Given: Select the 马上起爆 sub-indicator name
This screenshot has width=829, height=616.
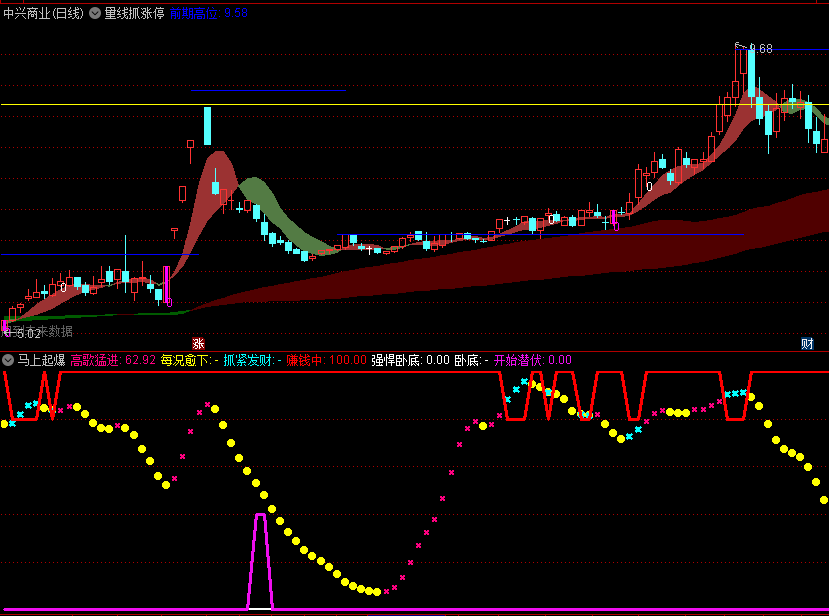Looking at the screenshot, I should [x=41, y=361].
